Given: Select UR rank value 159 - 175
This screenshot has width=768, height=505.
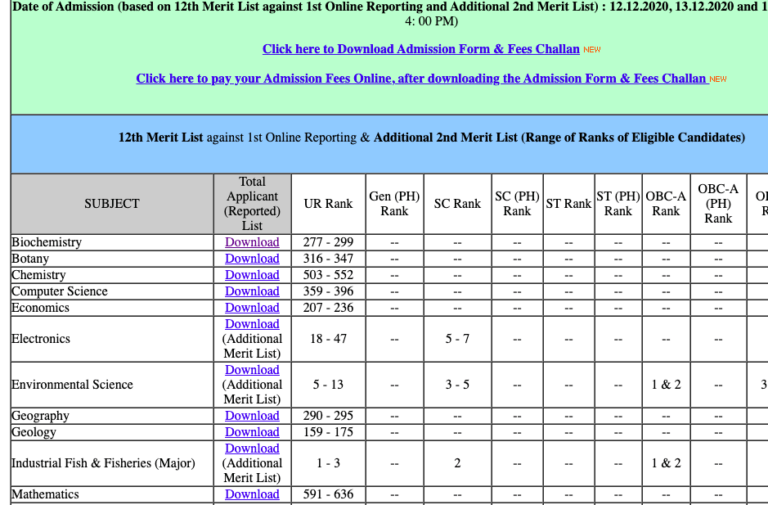Looking at the screenshot, I should click(328, 432).
